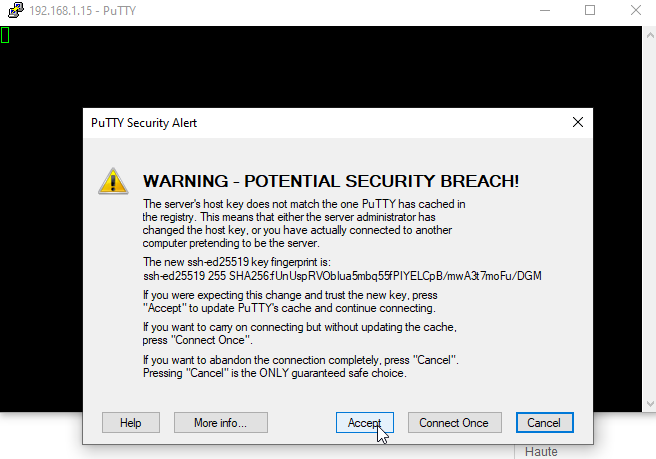Viewport: 656px width, 459px height.
Task: Maximize the PuTTY terminal window
Action: pyautogui.click(x=590, y=10)
